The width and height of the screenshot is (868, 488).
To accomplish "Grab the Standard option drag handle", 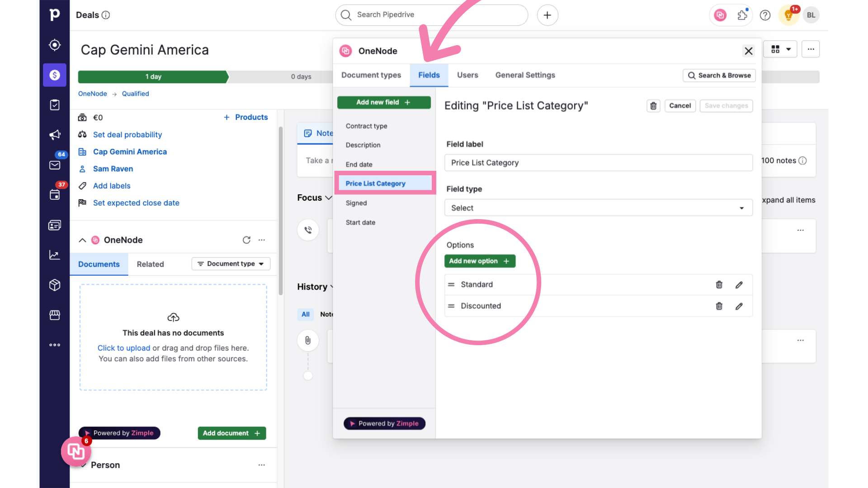I will [451, 285].
